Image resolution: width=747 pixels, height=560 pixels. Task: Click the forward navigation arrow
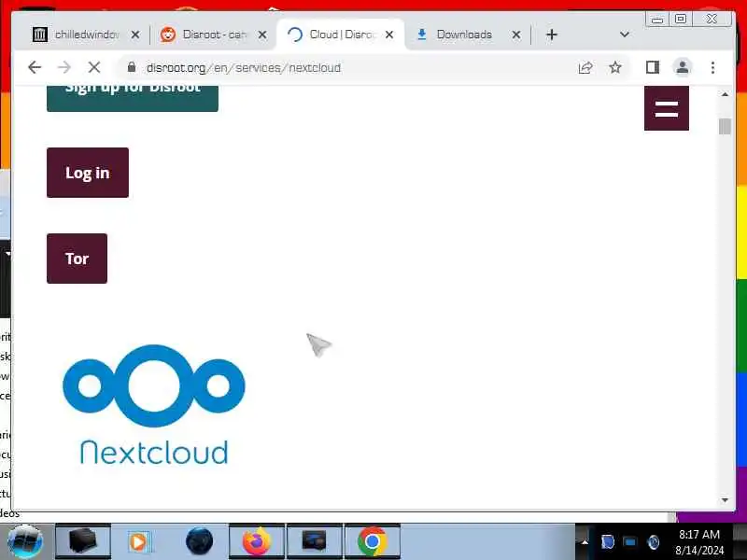pyautogui.click(x=63, y=67)
